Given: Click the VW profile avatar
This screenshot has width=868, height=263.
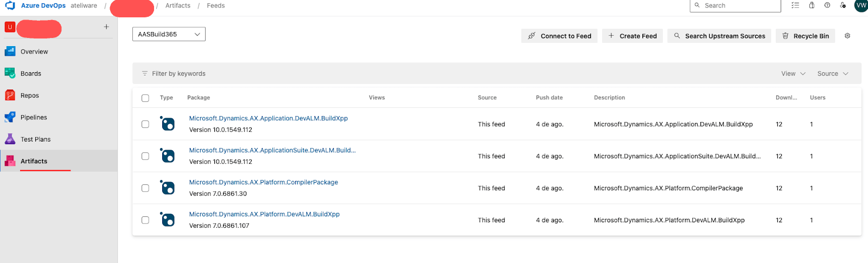Looking at the screenshot, I should click(x=861, y=5).
